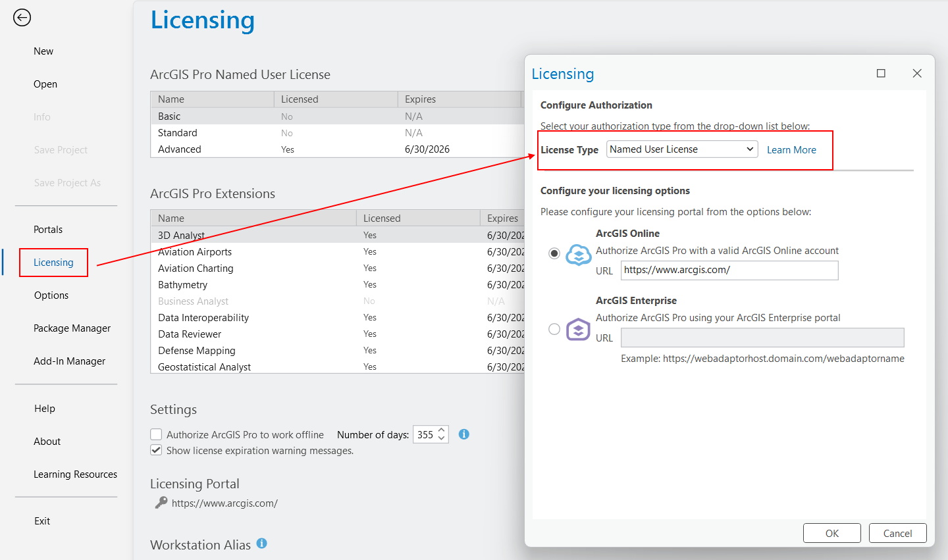Image resolution: width=948 pixels, height=560 pixels.
Task: Select the Aviation Charting row
Action: [x=337, y=268]
